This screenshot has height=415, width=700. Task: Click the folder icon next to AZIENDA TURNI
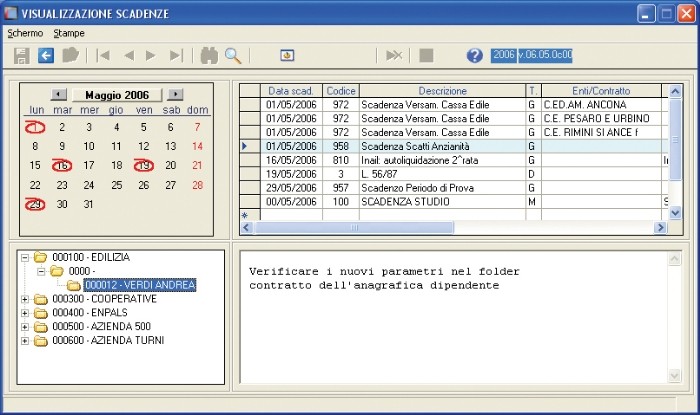(41, 340)
